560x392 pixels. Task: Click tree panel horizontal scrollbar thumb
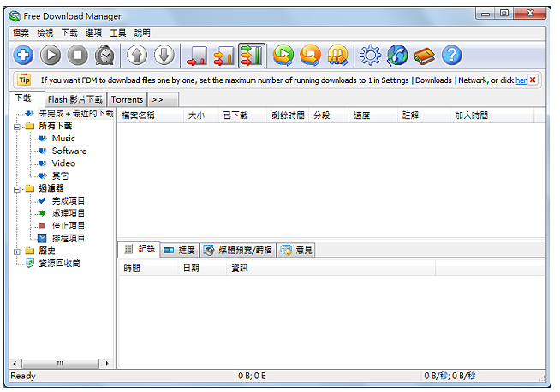60,364
